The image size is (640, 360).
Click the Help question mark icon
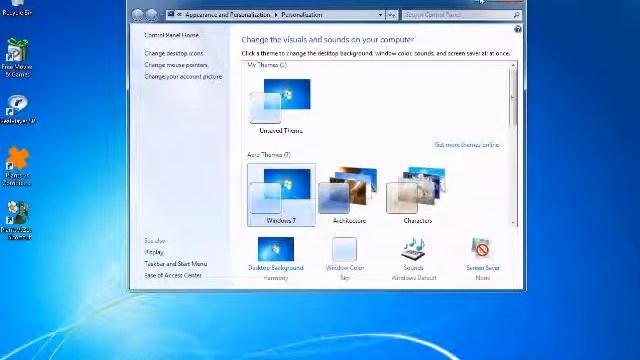click(x=518, y=29)
